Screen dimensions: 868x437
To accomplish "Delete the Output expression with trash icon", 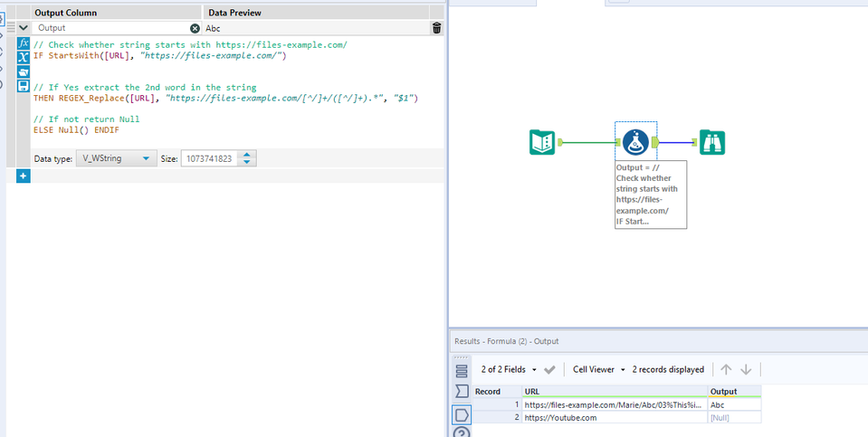I will click(437, 28).
